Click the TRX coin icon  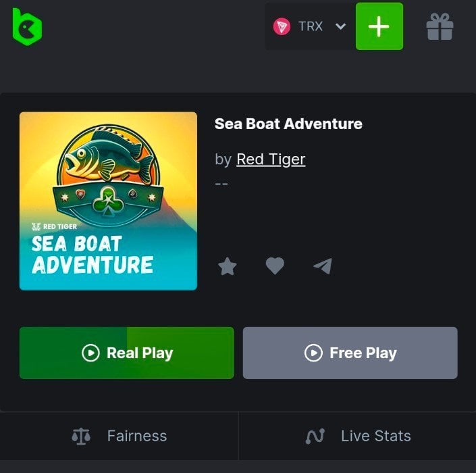pyautogui.click(x=282, y=26)
